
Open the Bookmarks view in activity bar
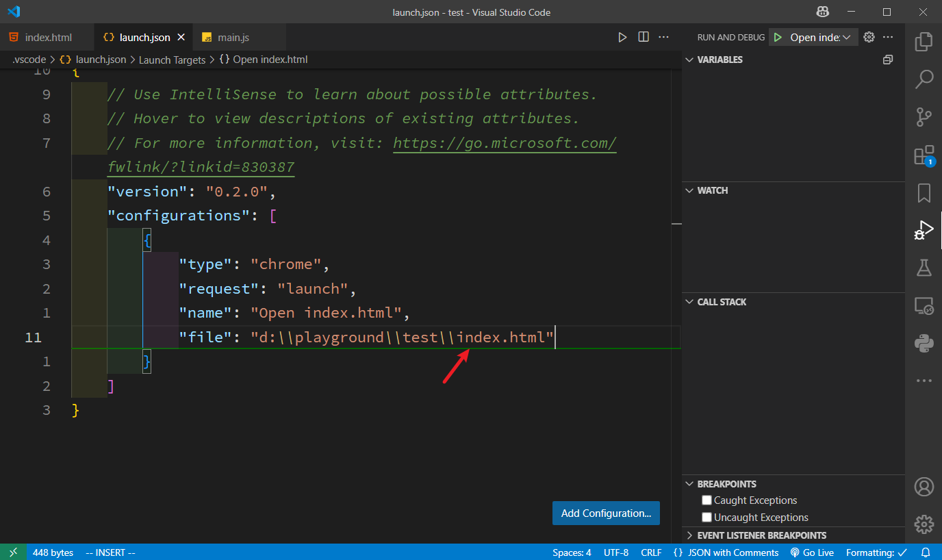pyautogui.click(x=924, y=193)
